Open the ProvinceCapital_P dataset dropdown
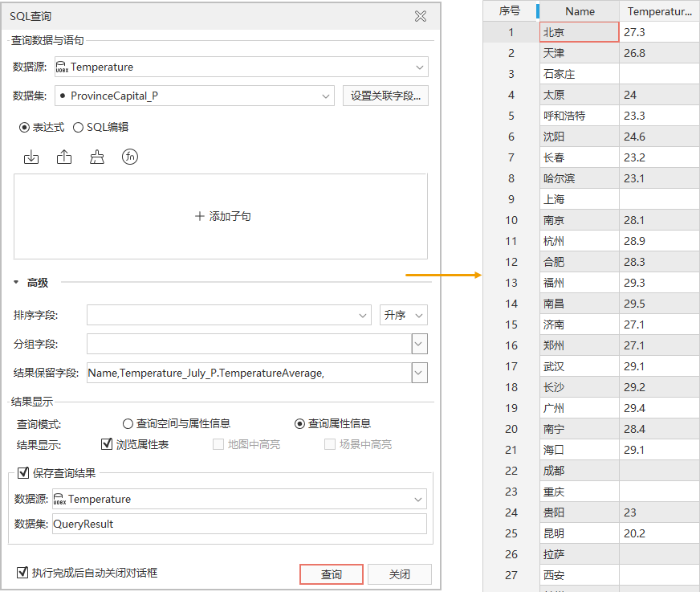Viewport: 700px width, 592px height. point(326,96)
